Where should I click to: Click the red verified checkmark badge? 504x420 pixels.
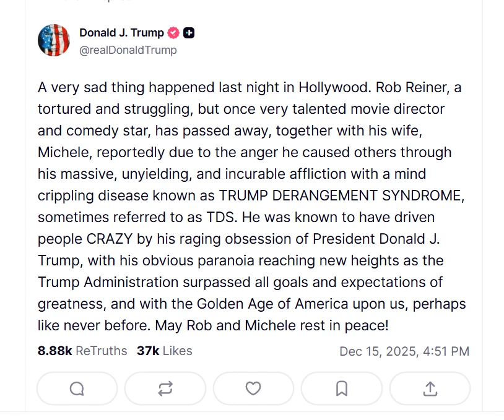[174, 33]
